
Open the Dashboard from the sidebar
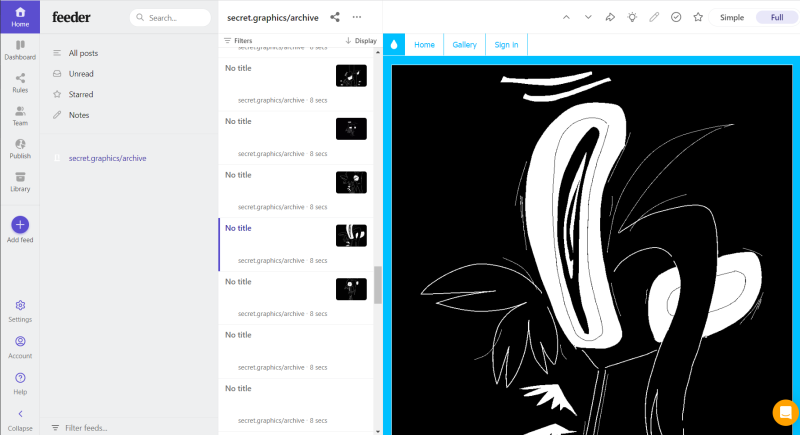(x=20, y=49)
